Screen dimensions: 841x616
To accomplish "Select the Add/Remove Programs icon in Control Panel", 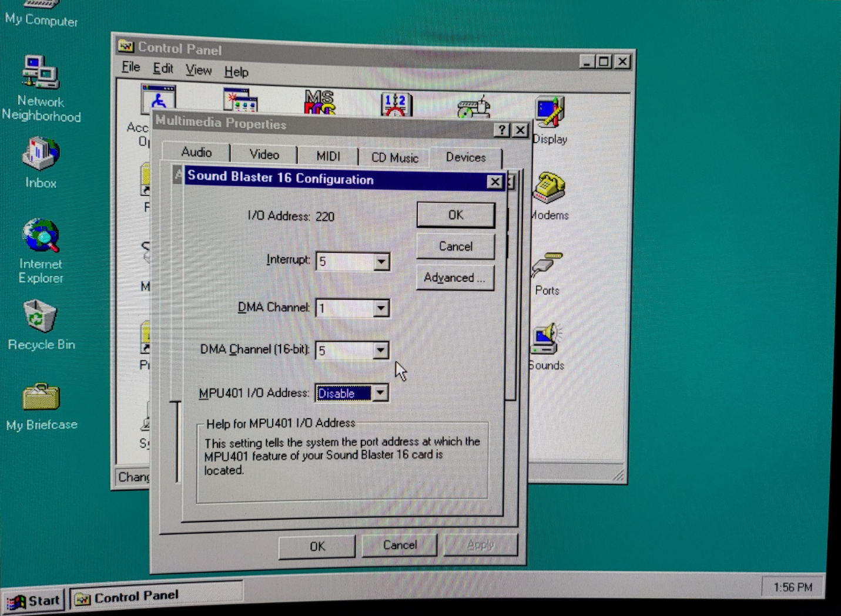I will pos(240,100).
